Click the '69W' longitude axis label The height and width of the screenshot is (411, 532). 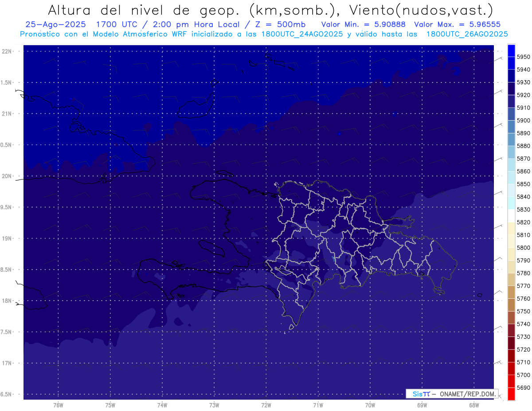422,405
